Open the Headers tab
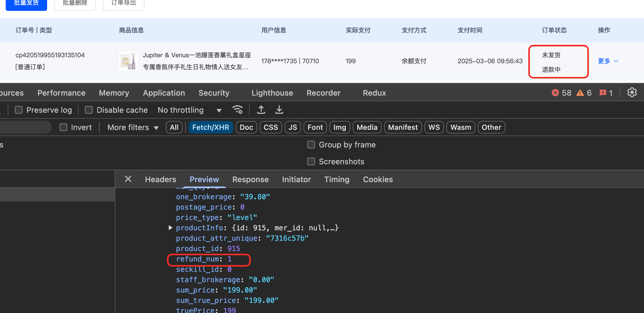The height and width of the screenshot is (313, 644). click(x=160, y=179)
